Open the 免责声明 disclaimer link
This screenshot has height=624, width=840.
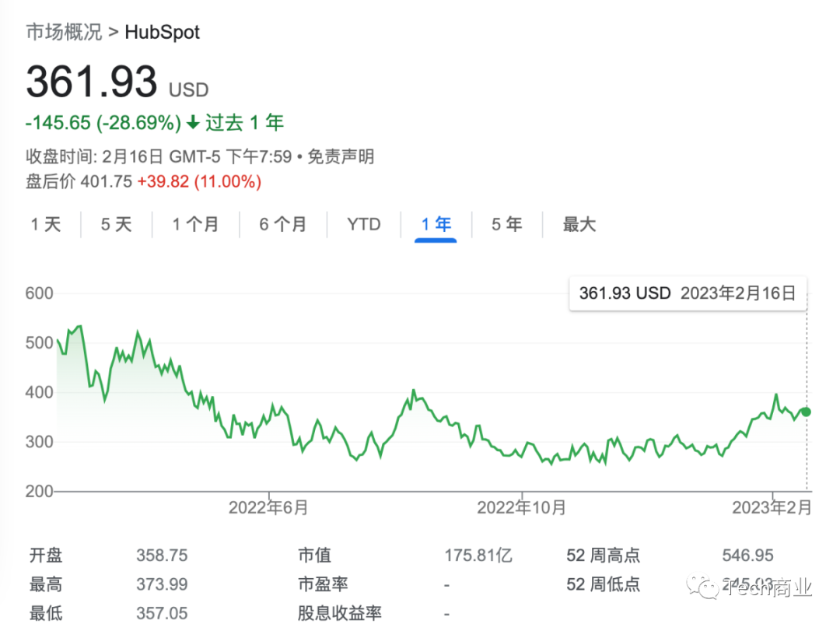[341, 156]
